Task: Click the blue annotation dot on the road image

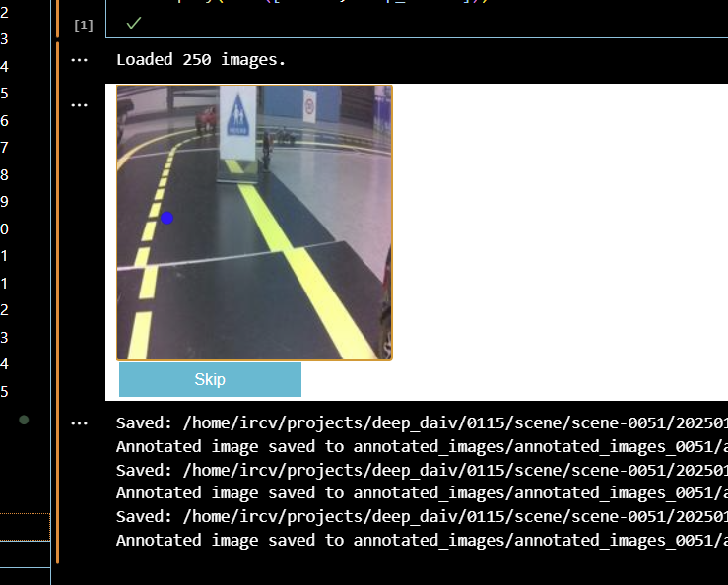Action: 167,218
